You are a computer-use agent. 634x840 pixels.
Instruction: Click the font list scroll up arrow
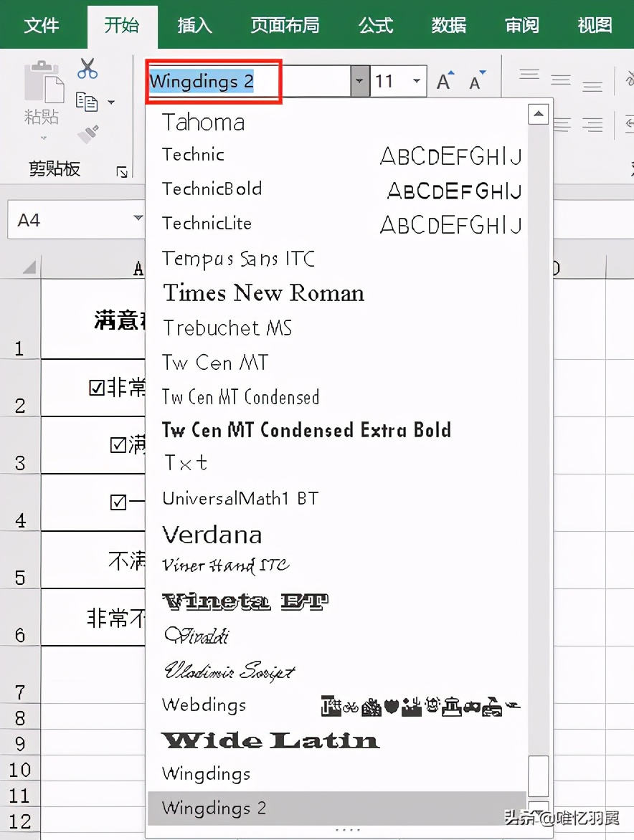[x=538, y=113]
